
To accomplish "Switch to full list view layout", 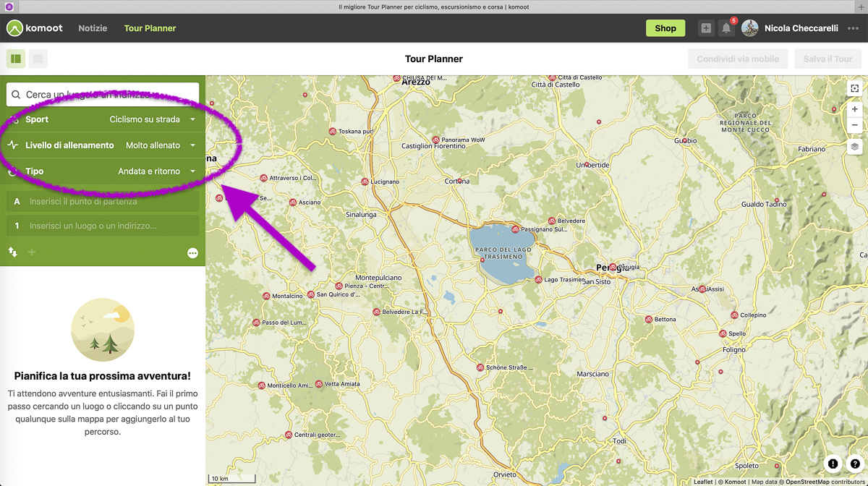I will [x=38, y=59].
